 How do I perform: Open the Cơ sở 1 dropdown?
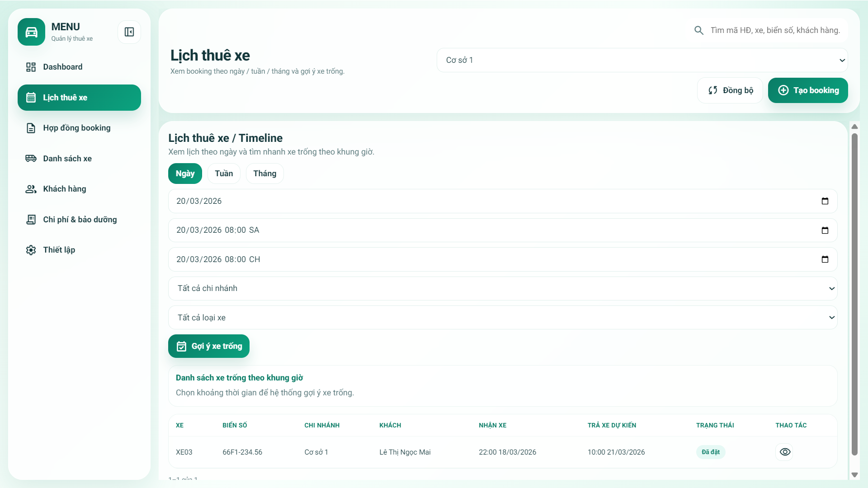click(x=642, y=60)
